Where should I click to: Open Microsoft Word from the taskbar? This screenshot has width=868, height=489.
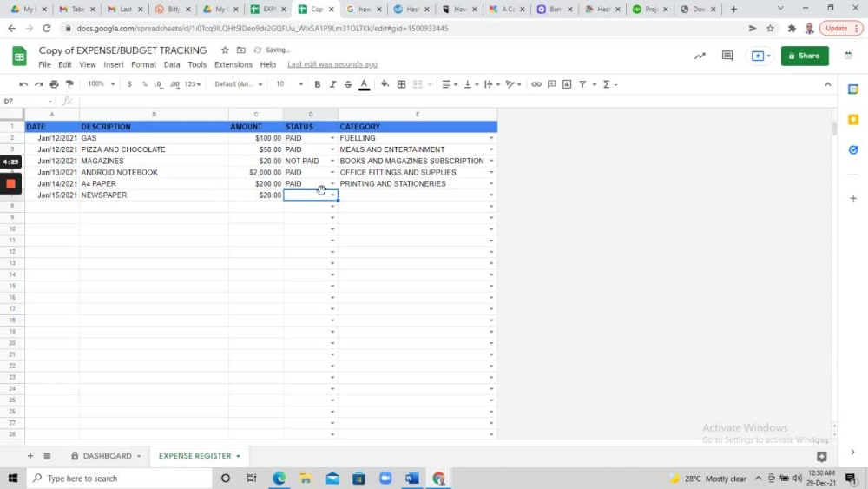tap(411, 479)
